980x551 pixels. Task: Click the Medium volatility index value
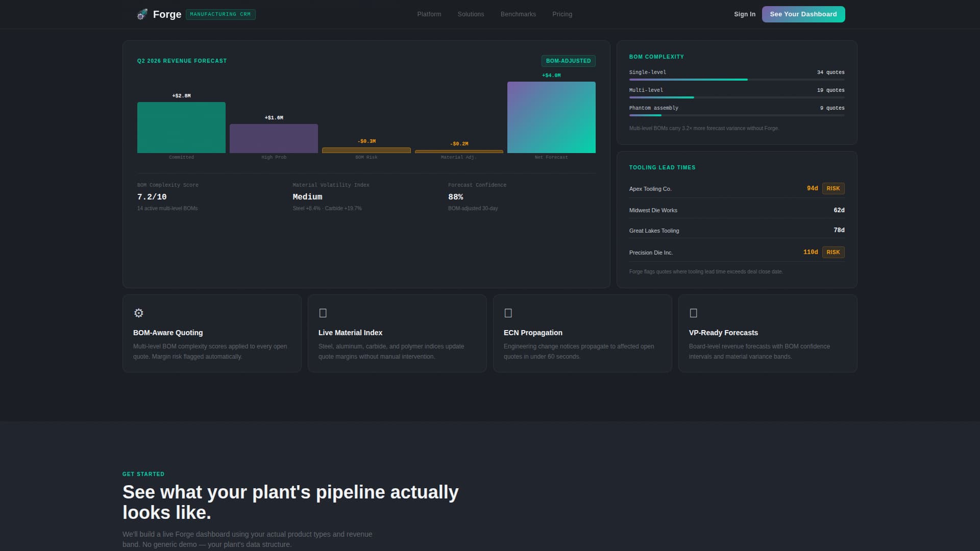(x=307, y=197)
